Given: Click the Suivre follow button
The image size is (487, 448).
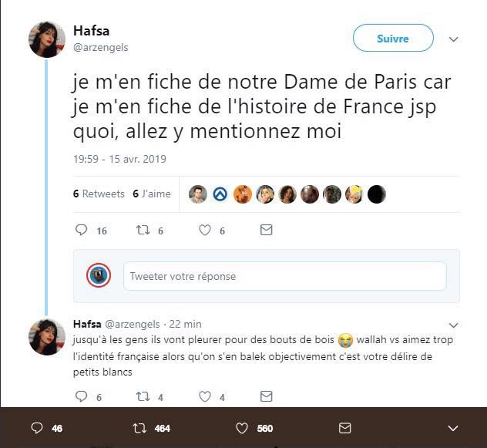Looking at the screenshot, I should 393,39.
